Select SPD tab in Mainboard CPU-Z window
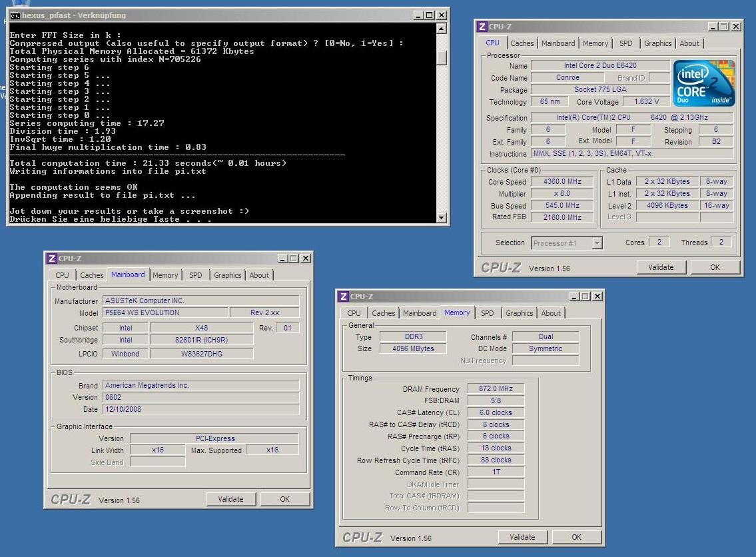Viewport: 756px width, 557px height. tap(195, 275)
